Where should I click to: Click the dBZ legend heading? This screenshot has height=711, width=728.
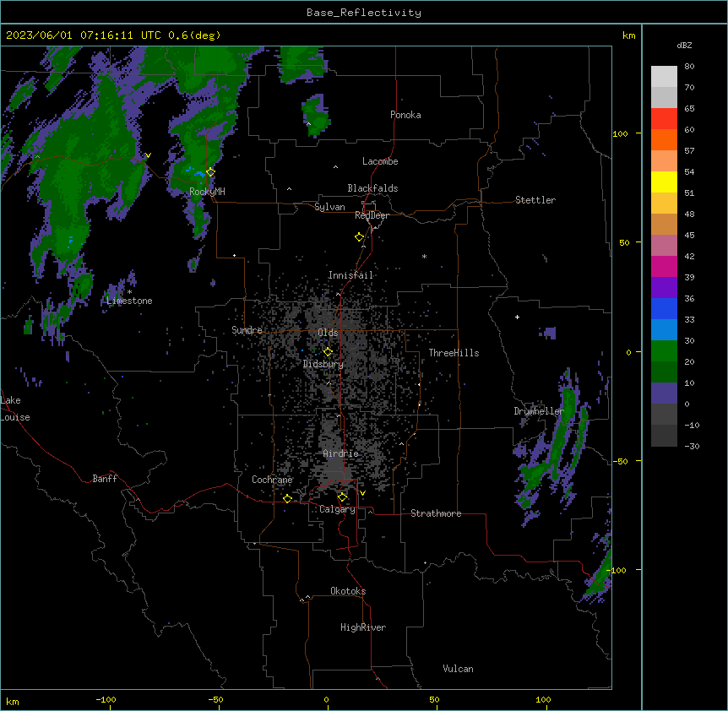684,45
